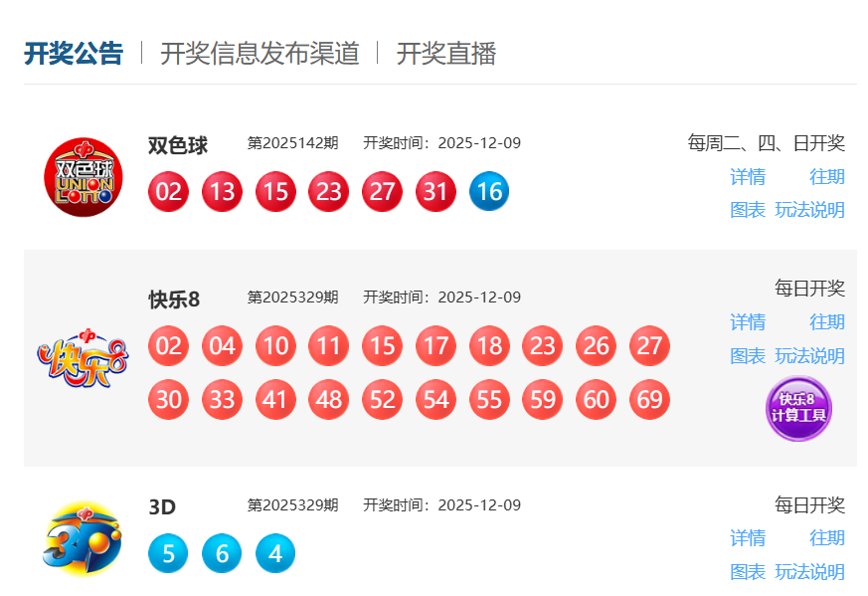The width and height of the screenshot is (868, 596).
Task: Click the 3D blue ball showing 4
Action: tap(275, 553)
